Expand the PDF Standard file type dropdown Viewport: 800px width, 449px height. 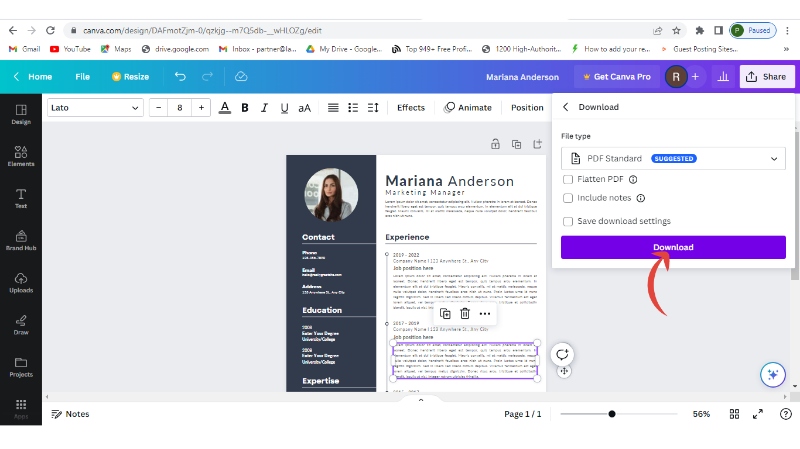(x=673, y=158)
